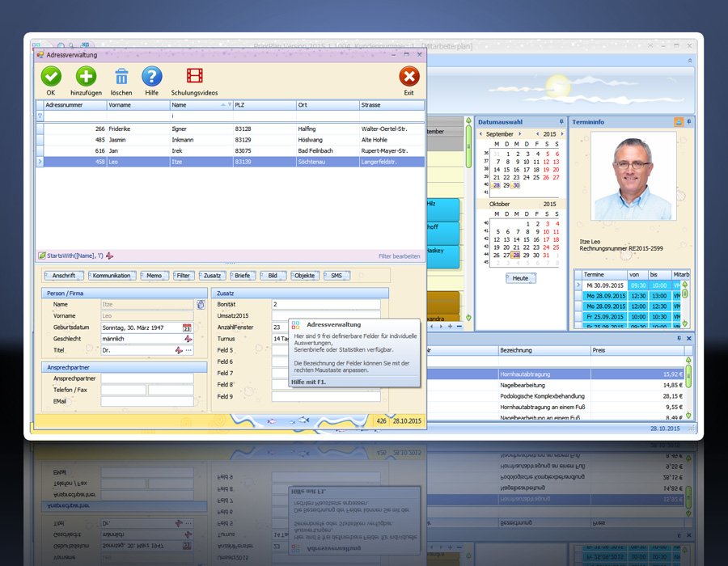Switch to the Zusatz tab
This screenshot has height=566, width=728.
click(x=212, y=276)
